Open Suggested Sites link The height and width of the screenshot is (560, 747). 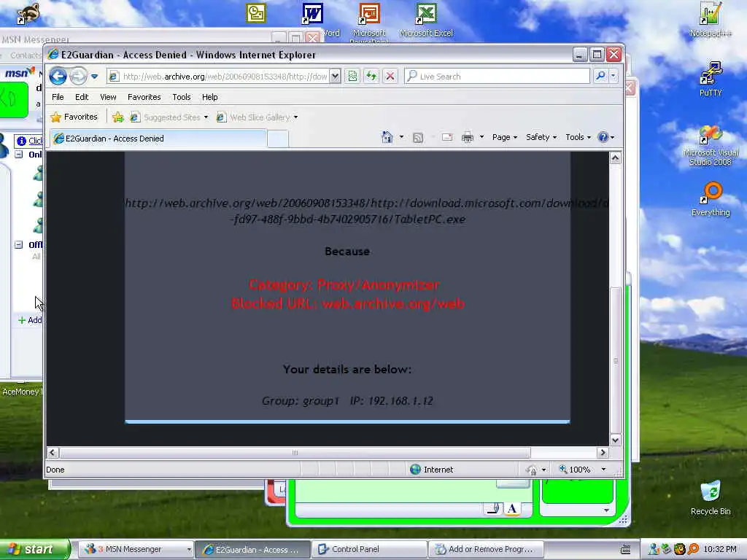pos(169,117)
